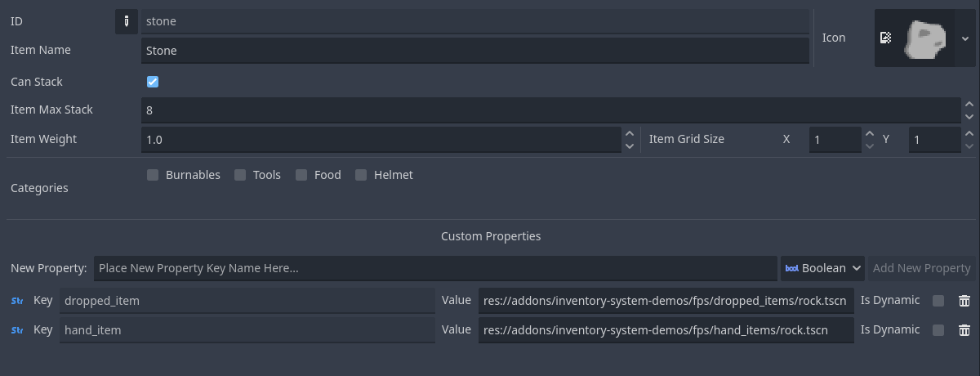This screenshot has width=980, height=376.
Task: Click the ID edit icon button
Action: point(126,21)
